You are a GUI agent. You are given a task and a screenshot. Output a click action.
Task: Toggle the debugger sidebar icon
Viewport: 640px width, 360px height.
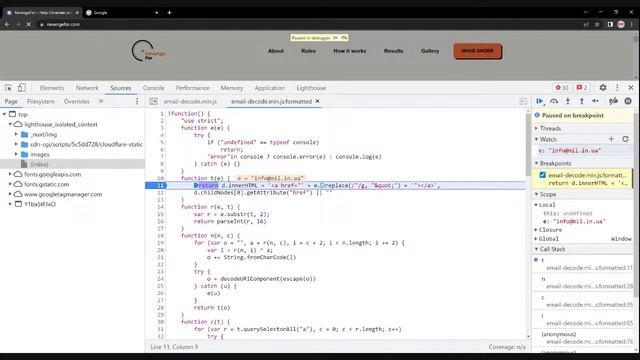523,101
